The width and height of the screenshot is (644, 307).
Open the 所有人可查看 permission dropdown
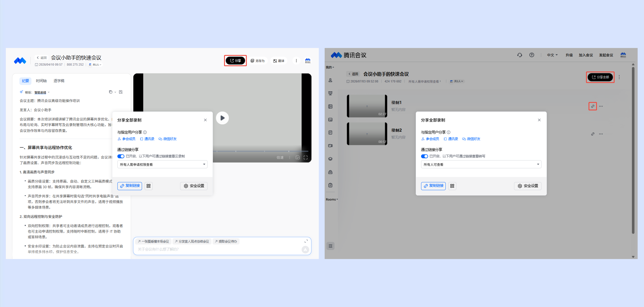pyautogui.click(x=481, y=164)
